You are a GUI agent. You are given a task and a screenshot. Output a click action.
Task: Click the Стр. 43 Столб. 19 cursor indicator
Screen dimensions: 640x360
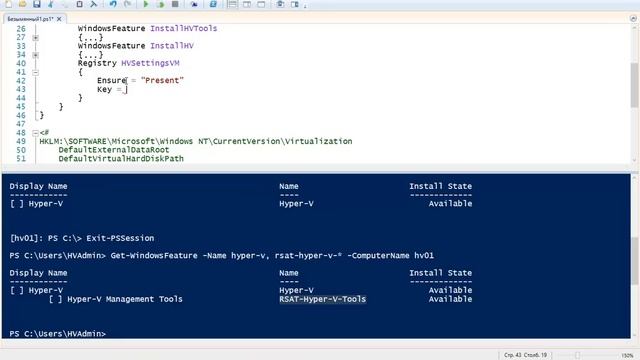525,355
